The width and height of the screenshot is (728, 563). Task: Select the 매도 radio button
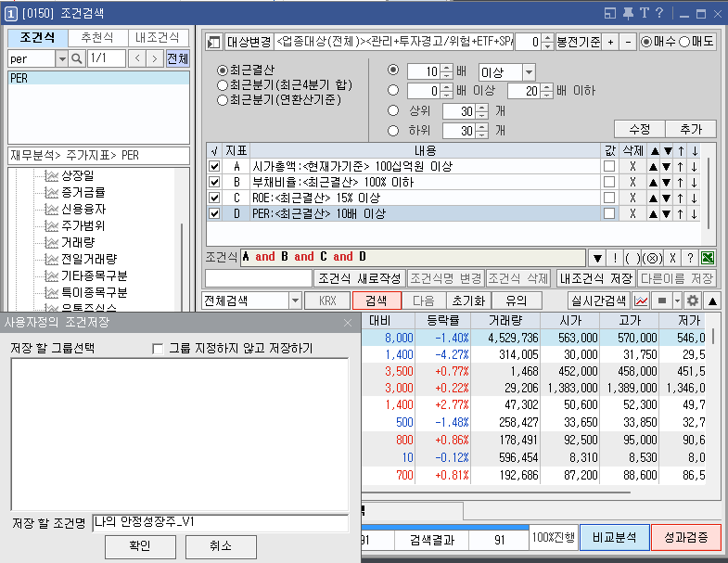(x=684, y=42)
